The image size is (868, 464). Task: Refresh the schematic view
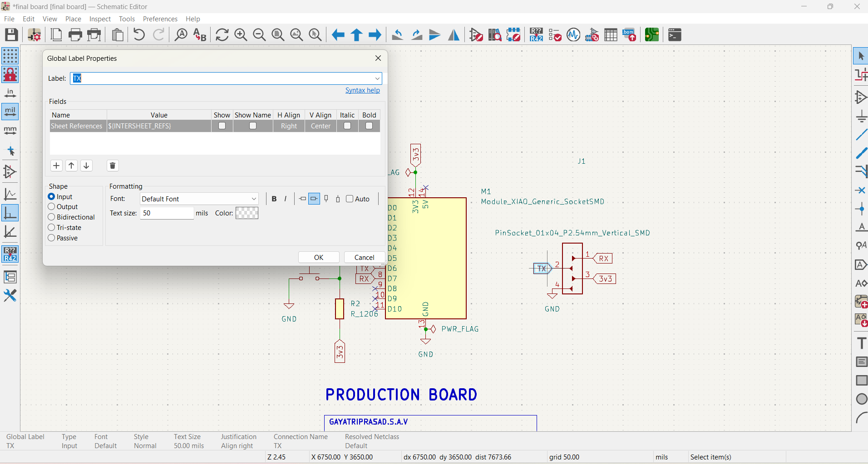(x=222, y=34)
